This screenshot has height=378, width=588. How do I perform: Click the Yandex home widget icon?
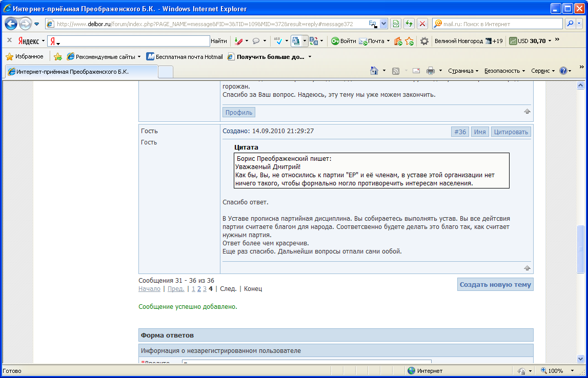pos(398,41)
